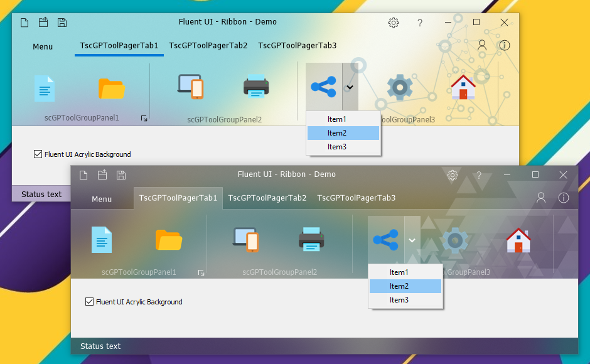
Task: Switch to TscGPToolPagerTab1 in dark window
Action: coord(178,198)
